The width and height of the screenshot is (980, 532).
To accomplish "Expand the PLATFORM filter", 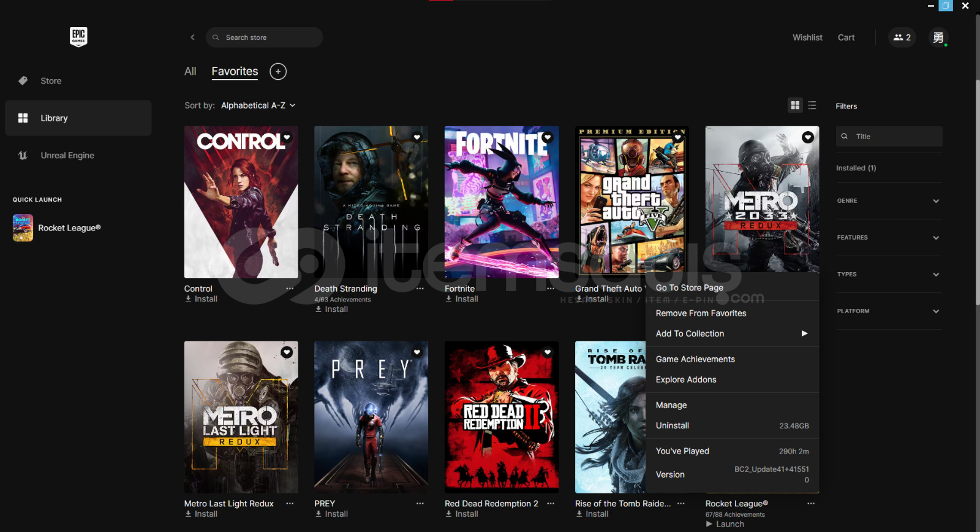I will [889, 311].
